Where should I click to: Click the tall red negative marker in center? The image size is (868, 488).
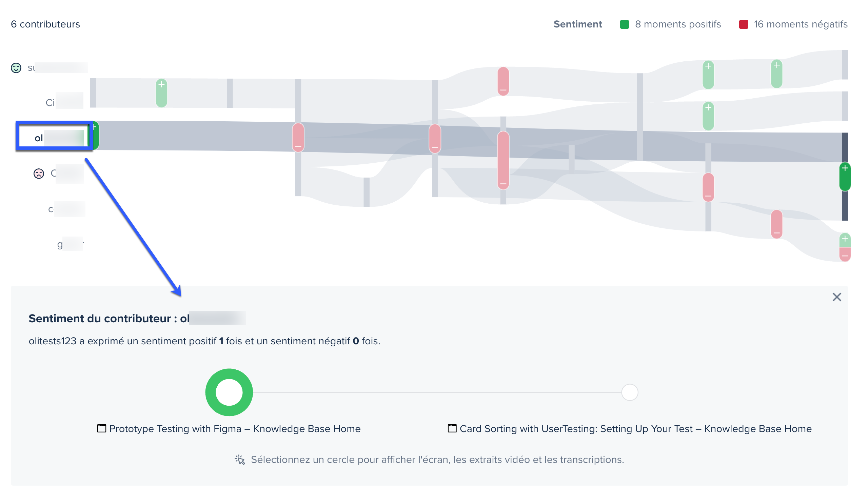coord(503,160)
